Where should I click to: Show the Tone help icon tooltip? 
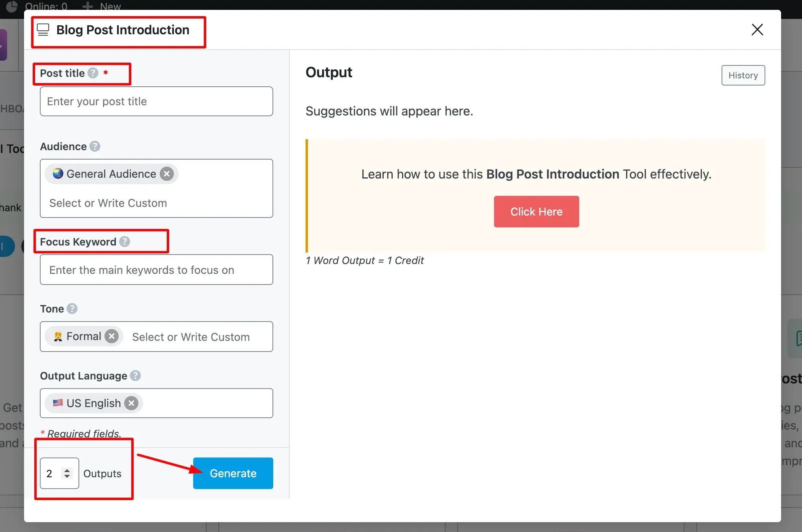pyautogui.click(x=72, y=309)
